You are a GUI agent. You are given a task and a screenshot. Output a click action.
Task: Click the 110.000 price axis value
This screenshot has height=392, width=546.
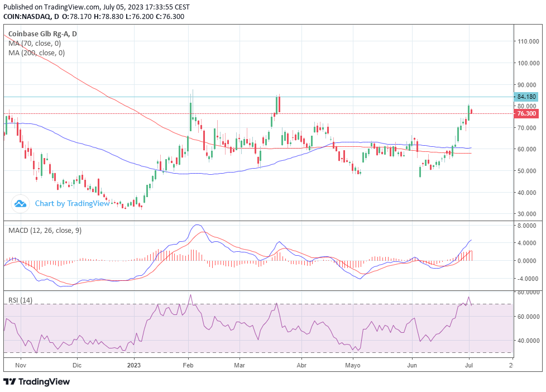(529, 41)
